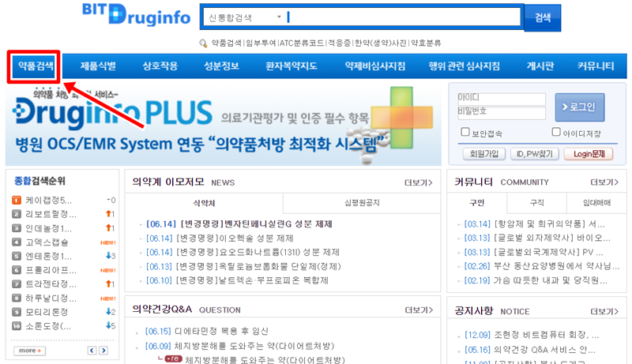Select the 성분정보 menu item
This screenshot has width=632, height=364.
pos(221,66)
